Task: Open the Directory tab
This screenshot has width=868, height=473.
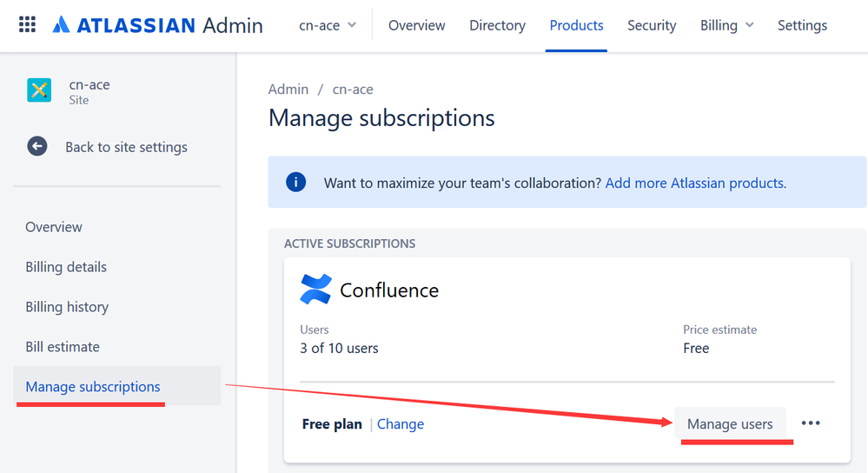Action: click(497, 25)
